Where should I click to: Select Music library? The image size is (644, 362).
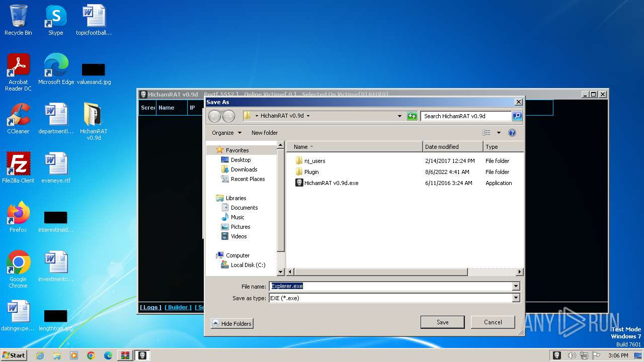click(x=237, y=217)
